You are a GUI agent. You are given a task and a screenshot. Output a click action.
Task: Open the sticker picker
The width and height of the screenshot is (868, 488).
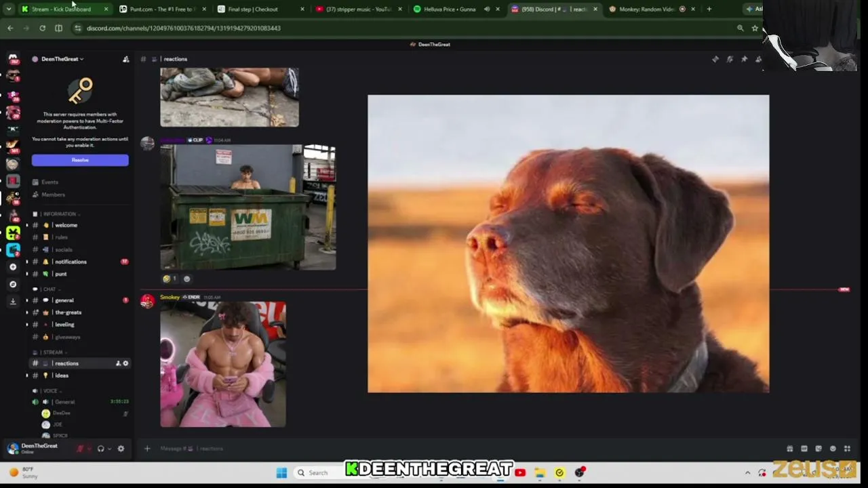pos(818,448)
